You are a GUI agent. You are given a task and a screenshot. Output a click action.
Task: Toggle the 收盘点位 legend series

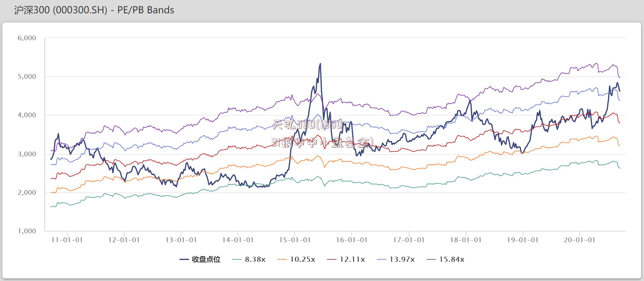[x=200, y=259]
